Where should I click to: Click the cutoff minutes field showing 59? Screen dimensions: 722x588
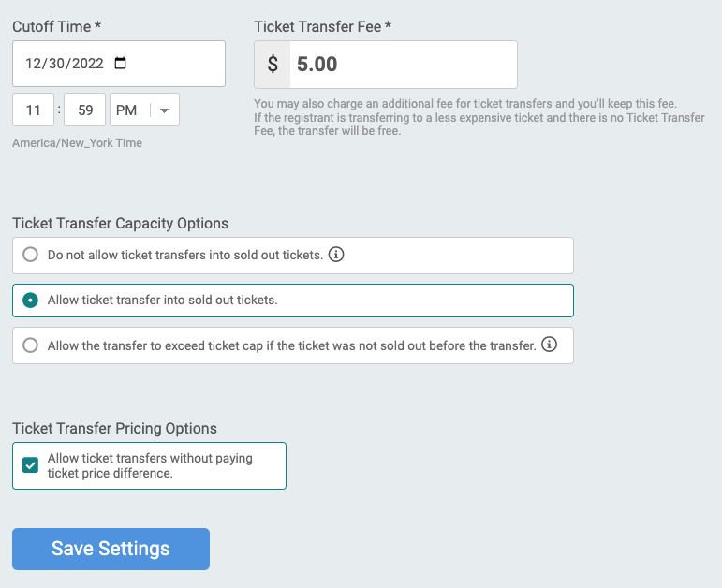[x=84, y=110]
